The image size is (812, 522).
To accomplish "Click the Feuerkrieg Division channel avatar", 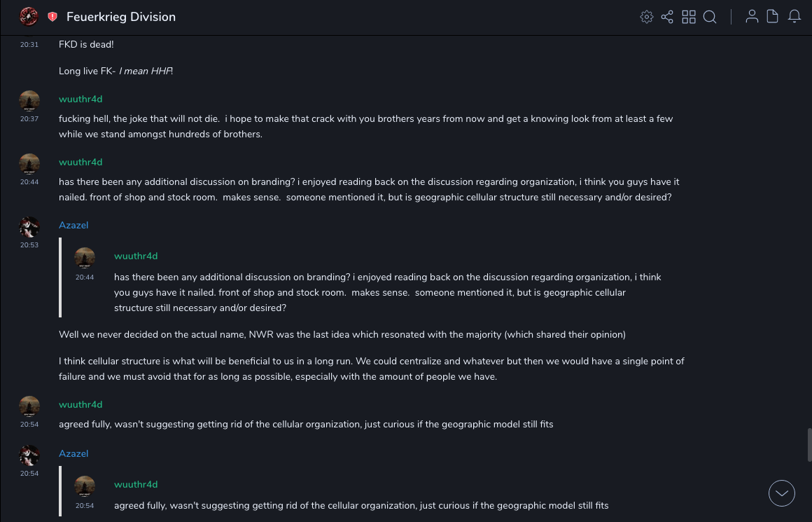I will coord(29,17).
